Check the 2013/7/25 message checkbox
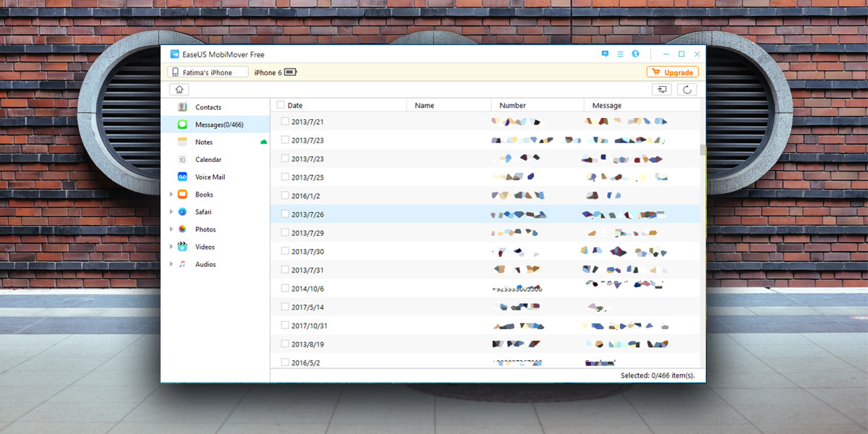Viewport: 868px width, 434px height. pos(285,177)
